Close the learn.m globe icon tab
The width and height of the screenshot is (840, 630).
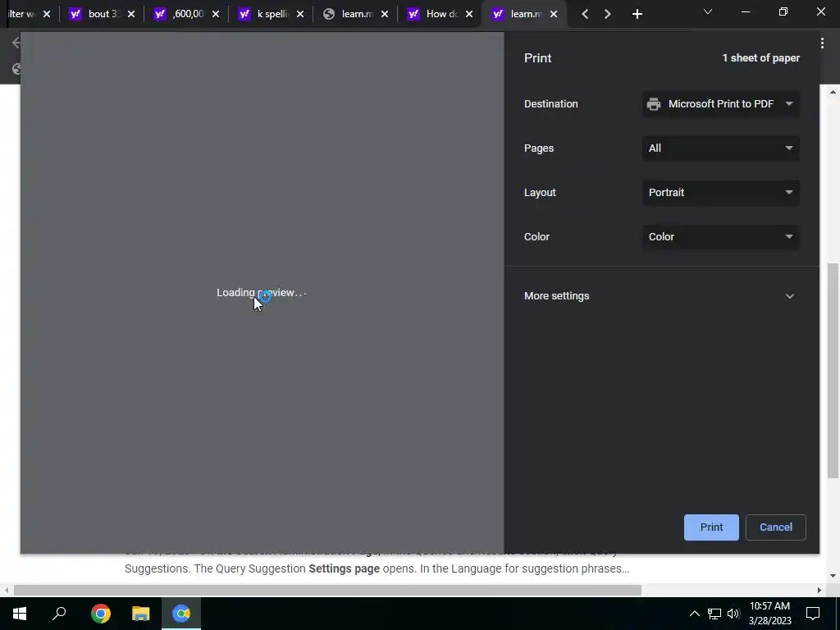tap(385, 15)
